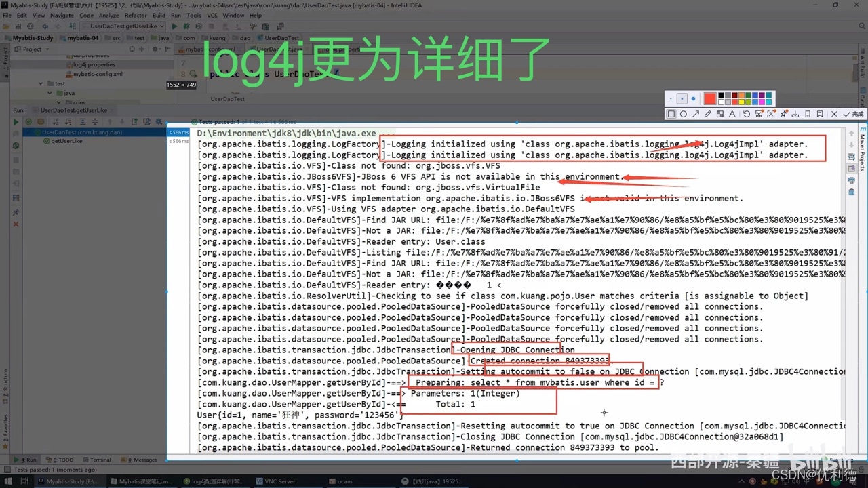Toggle scroll to end in console
Screen dimensions: 868x488
point(851,168)
